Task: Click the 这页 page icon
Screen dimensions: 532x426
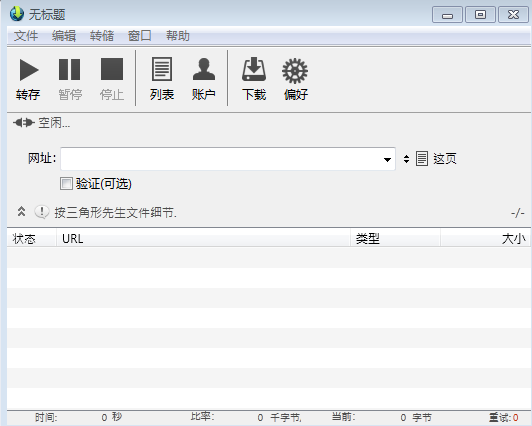Action: pyautogui.click(x=422, y=159)
